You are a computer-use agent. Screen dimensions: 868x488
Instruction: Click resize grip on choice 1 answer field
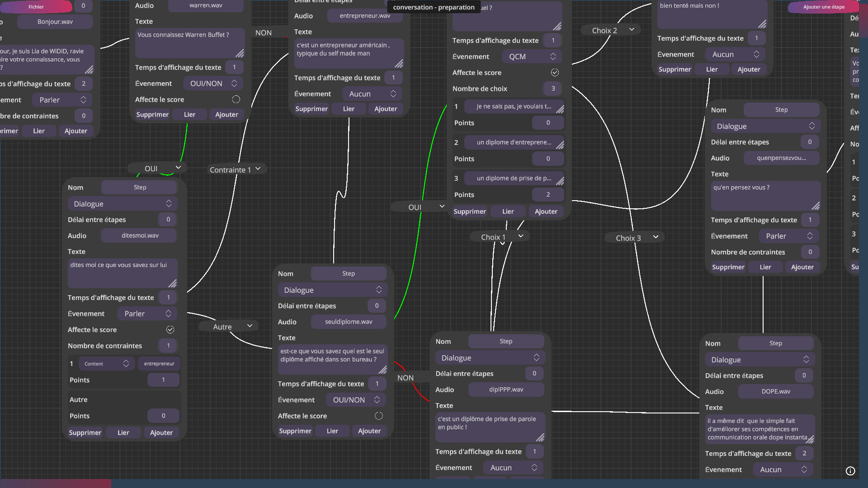(x=560, y=109)
